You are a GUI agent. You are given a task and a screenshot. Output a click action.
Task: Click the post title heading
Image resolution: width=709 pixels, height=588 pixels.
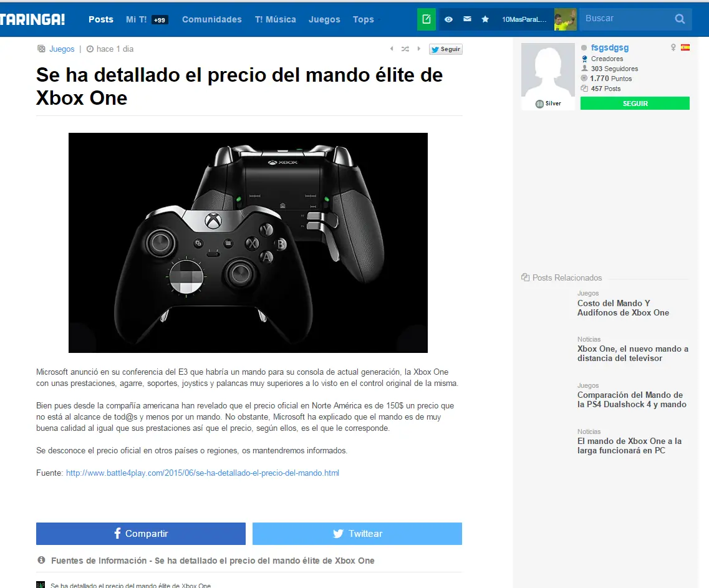click(x=239, y=87)
